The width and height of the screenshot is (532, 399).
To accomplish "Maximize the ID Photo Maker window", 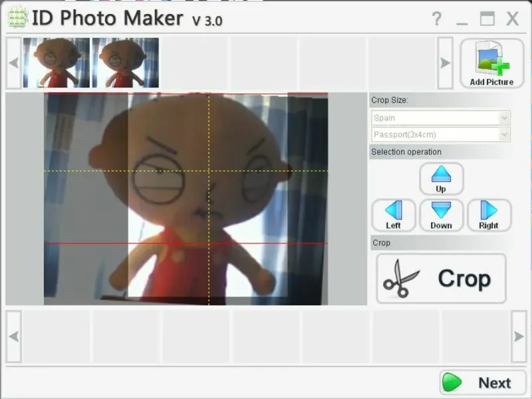I will pos(487,19).
